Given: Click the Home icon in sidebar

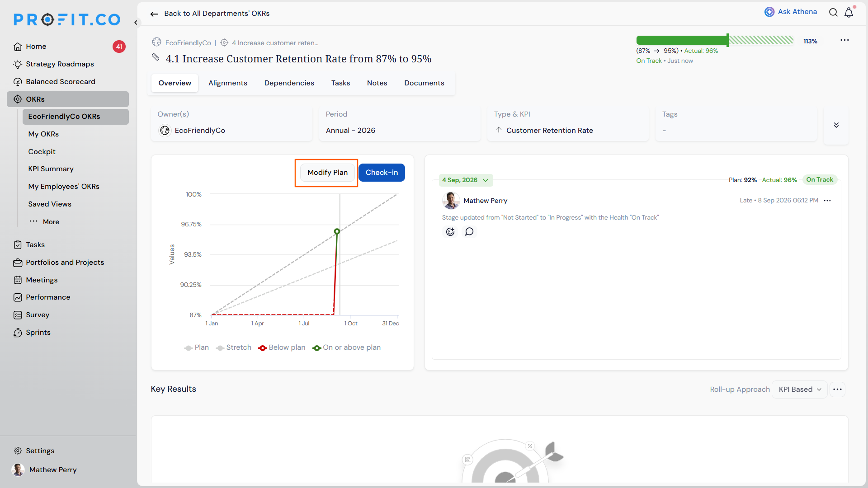Looking at the screenshot, I should pos(18,47).
